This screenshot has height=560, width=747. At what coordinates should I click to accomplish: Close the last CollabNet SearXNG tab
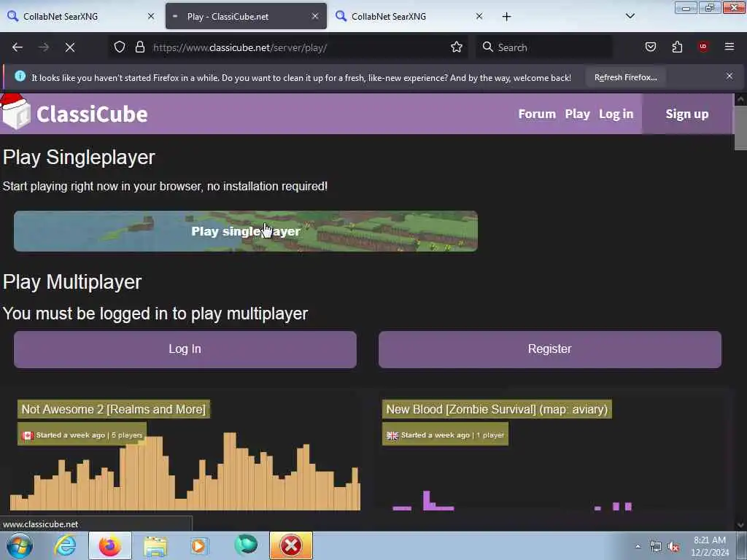coord(479,16)
